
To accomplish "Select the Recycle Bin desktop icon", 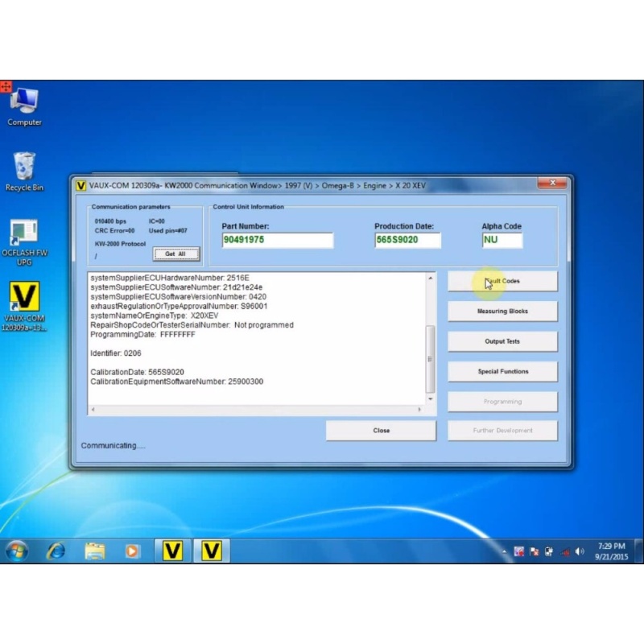I will coord(24,171).
